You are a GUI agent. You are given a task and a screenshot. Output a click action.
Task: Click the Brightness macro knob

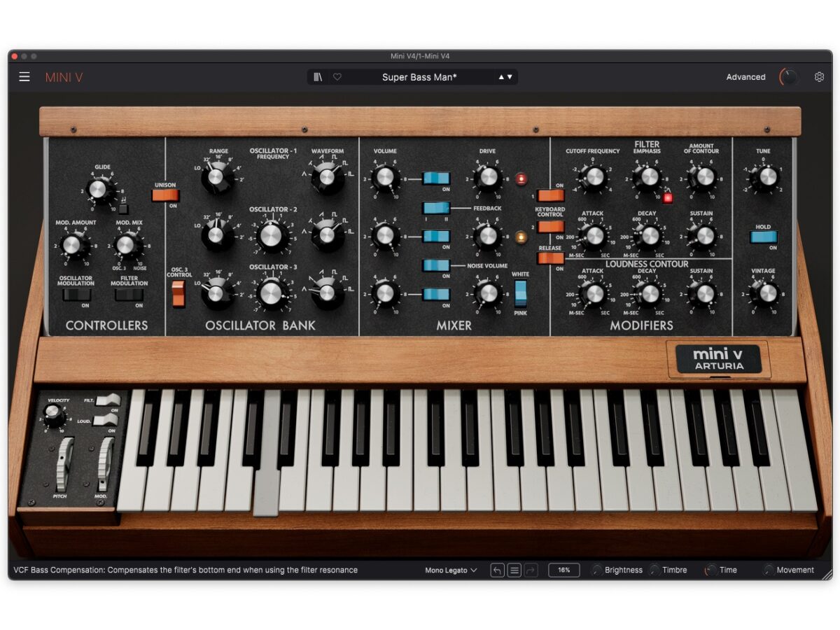coord(597,570)
